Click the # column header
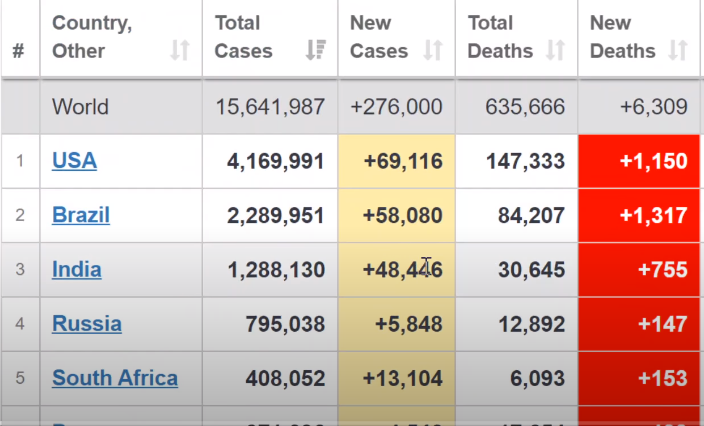The image size is (704, 426). click(x=18, y=51)
